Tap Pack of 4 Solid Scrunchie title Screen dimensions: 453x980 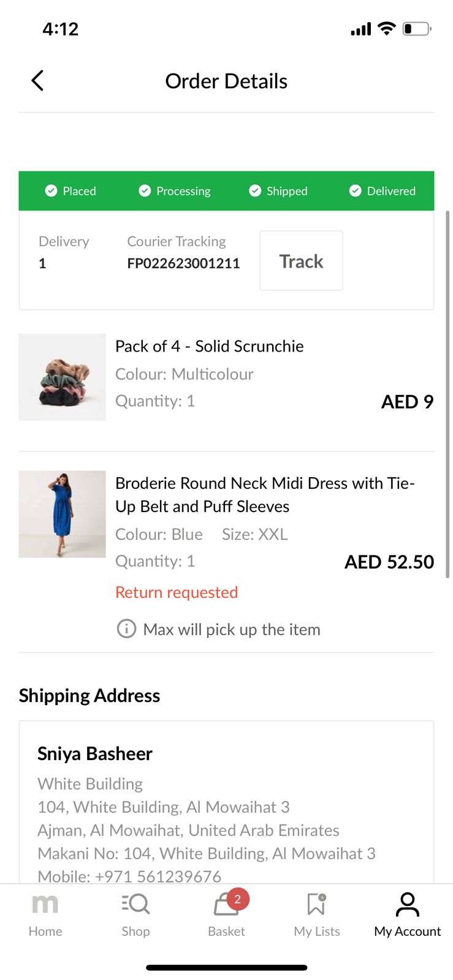[209, 346]
